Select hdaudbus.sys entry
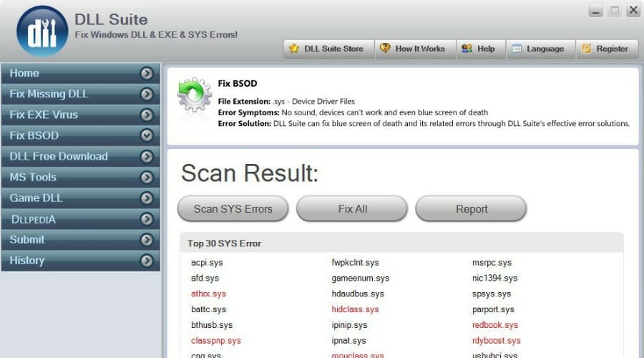The height and width of the screenshot is (358, 644). point(358,294)
